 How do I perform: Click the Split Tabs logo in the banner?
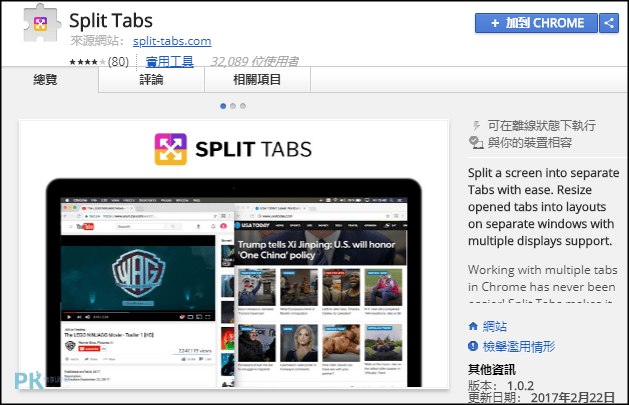coord(171,149)
